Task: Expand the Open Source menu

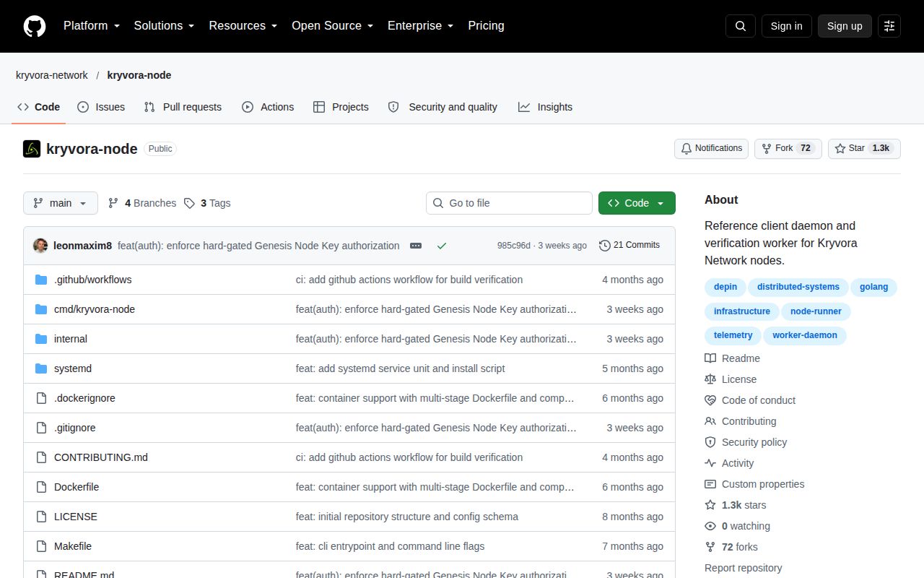Action: click(333, 26)
